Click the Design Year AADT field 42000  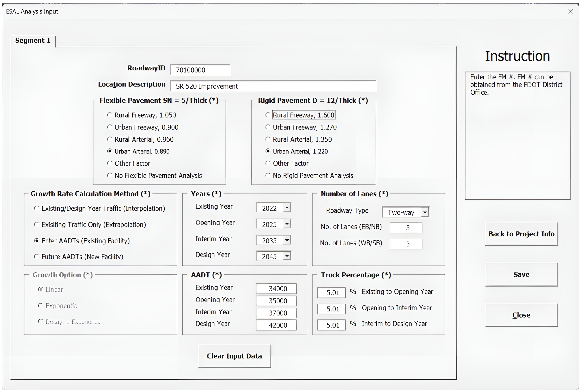[x=276, y=325]
